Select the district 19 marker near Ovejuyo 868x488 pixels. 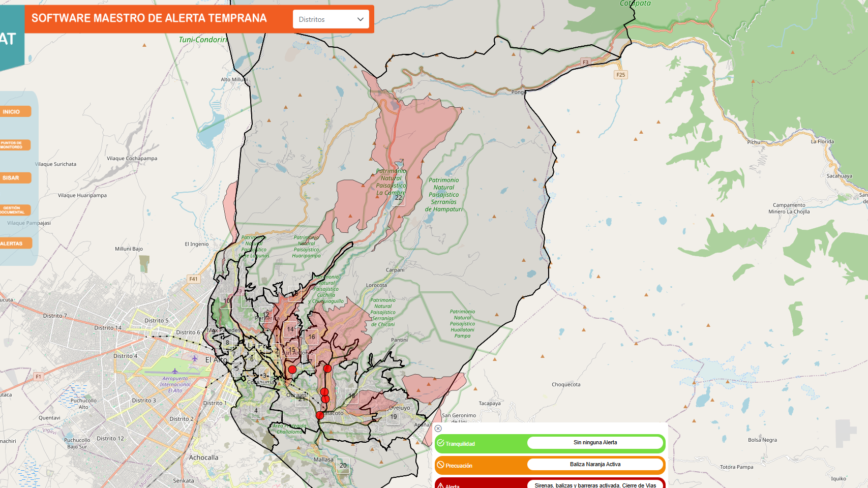pos(394,417)
